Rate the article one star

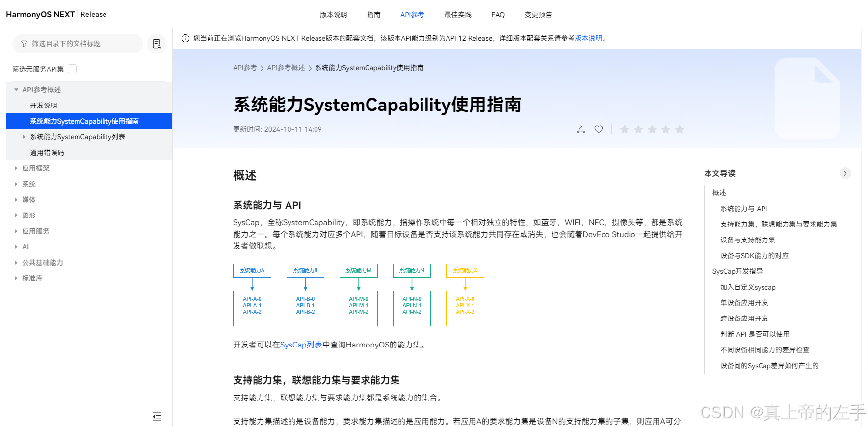click(625, 129)
